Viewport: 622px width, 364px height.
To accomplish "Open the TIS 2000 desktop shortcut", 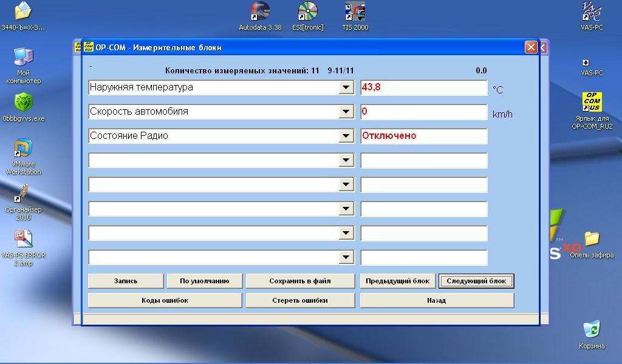I will [355, 16].
